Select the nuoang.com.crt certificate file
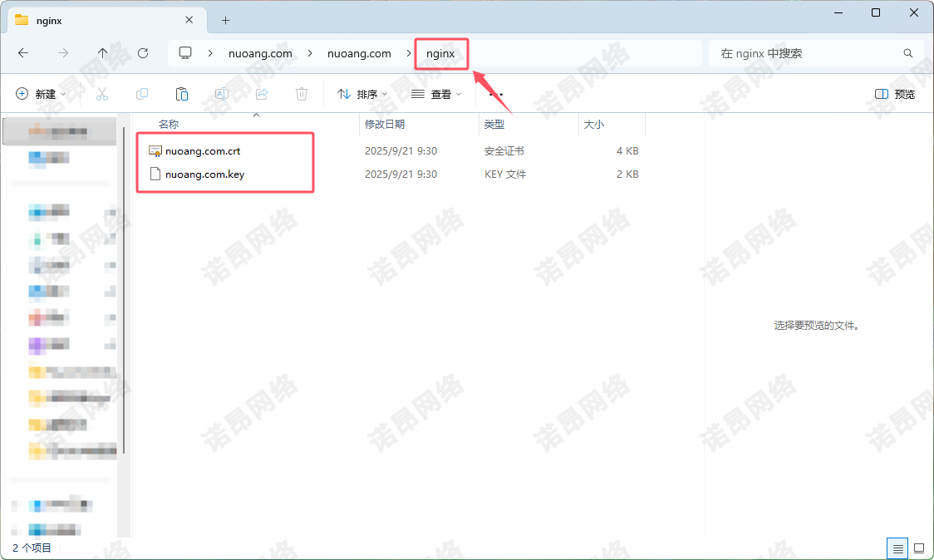Screen dimensions: 934x560 click(x=202, y=151)
